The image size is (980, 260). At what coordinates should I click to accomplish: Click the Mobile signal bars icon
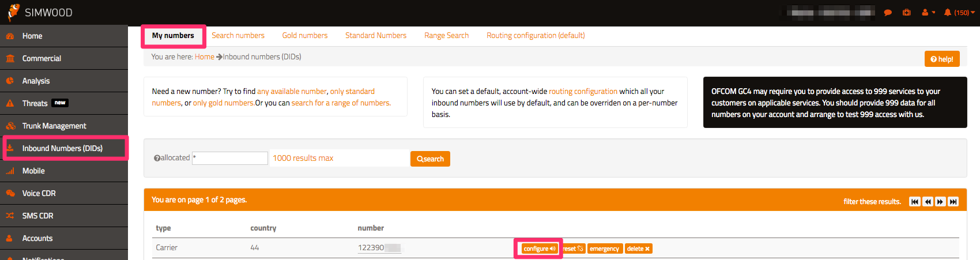point(10,171)
